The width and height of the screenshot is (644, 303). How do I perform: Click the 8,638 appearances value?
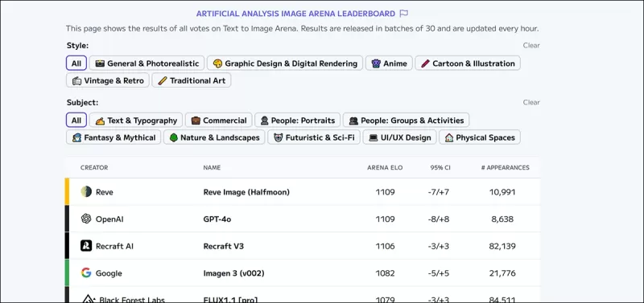(x=502, y=219)
